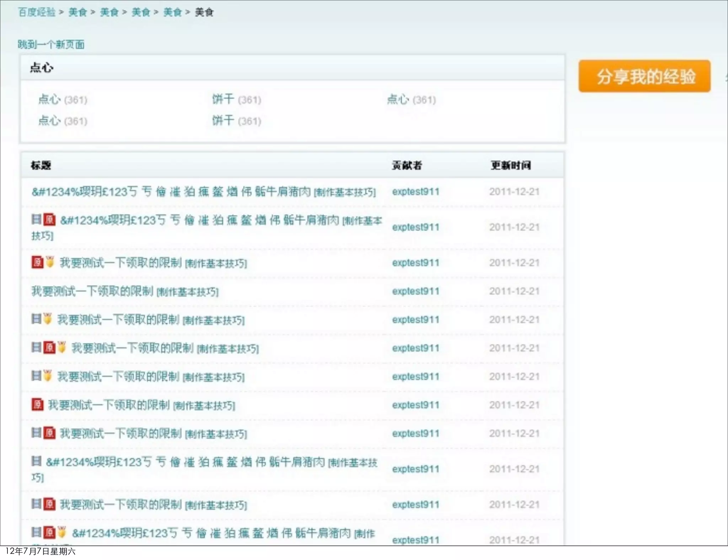Click red 原 icon in third row
The image size is (728, 560).
click(37, 262)
